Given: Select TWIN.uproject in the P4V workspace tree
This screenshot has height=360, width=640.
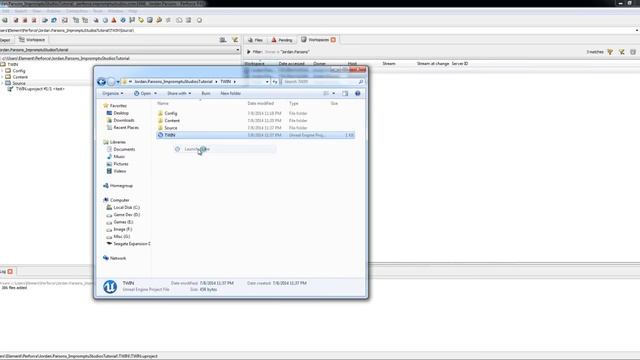Looking at the screenshot, I should 40,89.
